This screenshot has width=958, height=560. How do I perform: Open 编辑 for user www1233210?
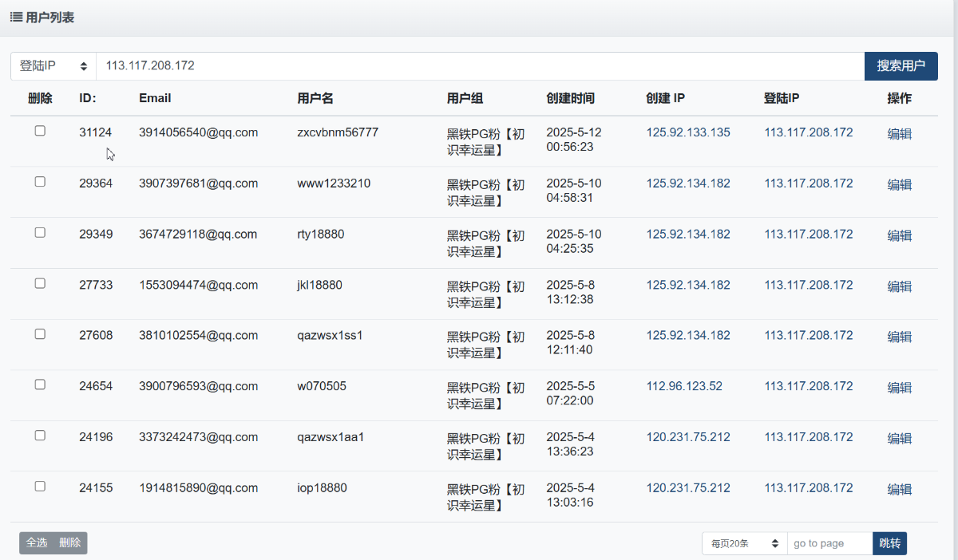click(900, 185)
